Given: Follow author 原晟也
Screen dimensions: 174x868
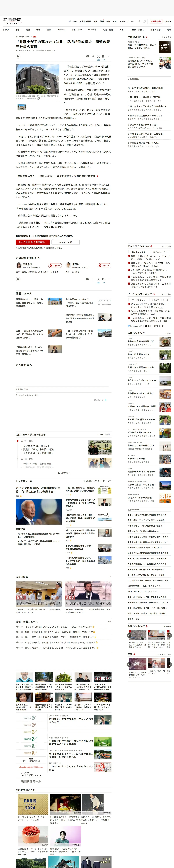Looking at the screenshot, I should (x=104, y=265).
